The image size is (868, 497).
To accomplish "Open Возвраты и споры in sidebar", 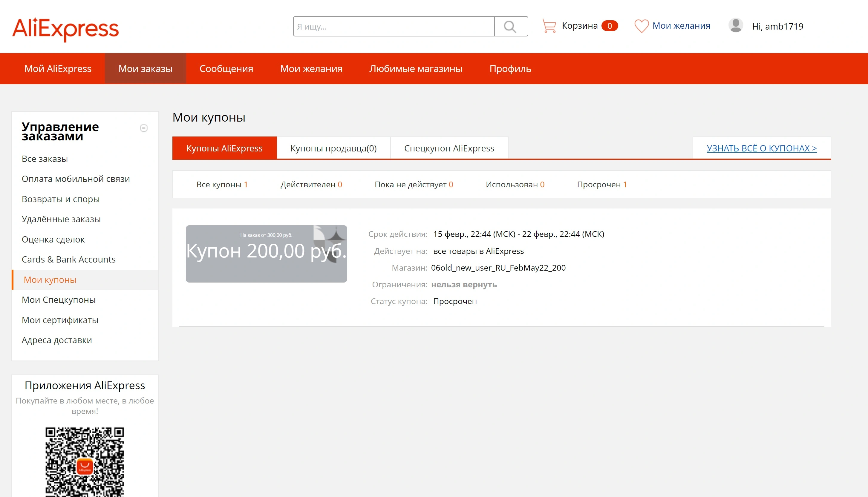I will pos(61,199).
